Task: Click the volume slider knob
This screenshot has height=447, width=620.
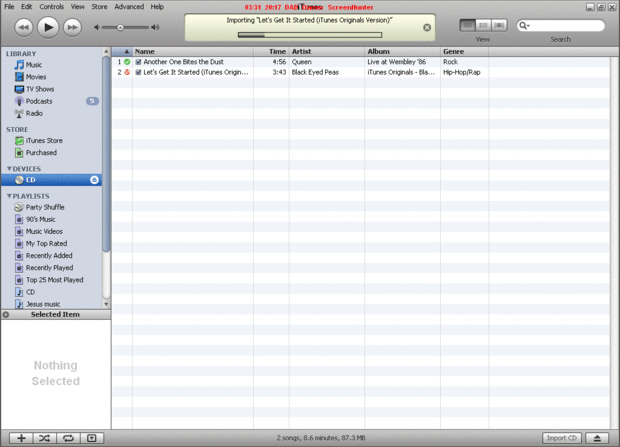Action: (120, 27)
